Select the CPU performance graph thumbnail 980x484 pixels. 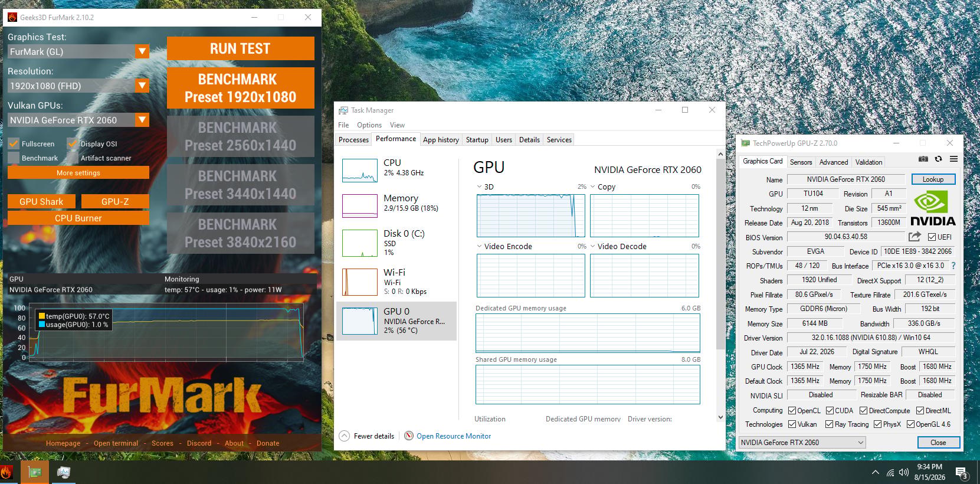(x=360, y=171)
